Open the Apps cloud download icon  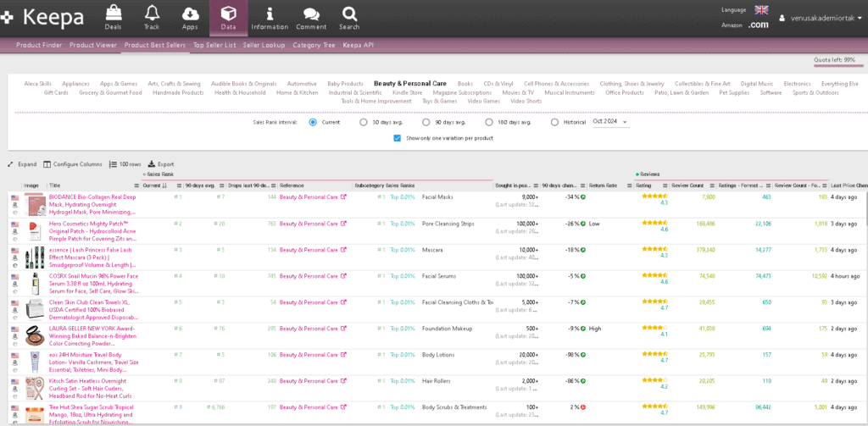pos(190,13)
